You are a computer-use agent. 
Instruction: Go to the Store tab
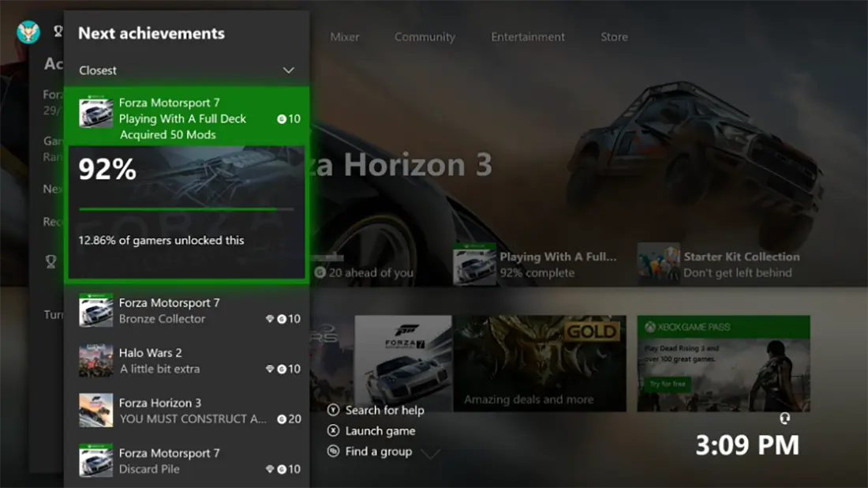coord(614,37)
